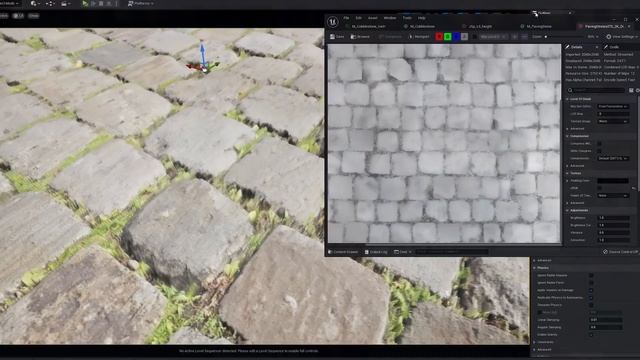The width and height of the screenshot is (640, 360).
Task: Open the File menu of the texture editor
Action: (346, 18)
